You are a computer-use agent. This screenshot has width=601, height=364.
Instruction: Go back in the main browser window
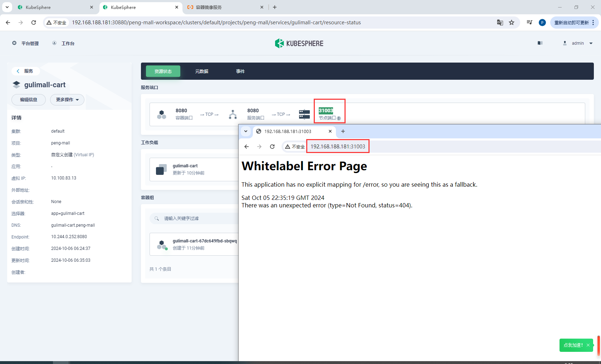[x=8, y=23]
